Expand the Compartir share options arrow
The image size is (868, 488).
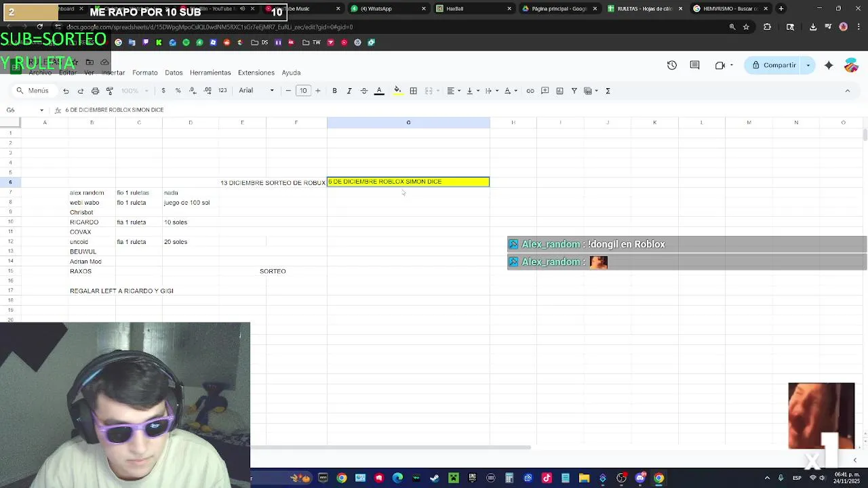pyautogui.click(x=808, y=65)
